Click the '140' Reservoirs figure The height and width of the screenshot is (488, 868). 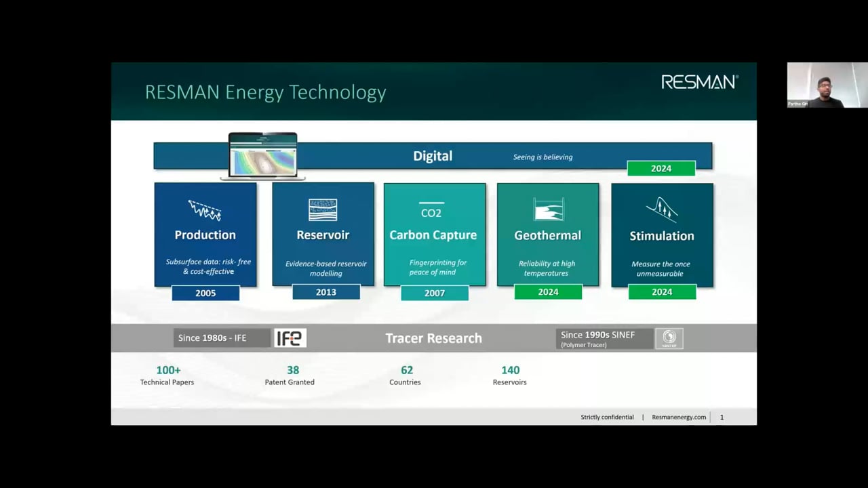(x=511, y=370)
